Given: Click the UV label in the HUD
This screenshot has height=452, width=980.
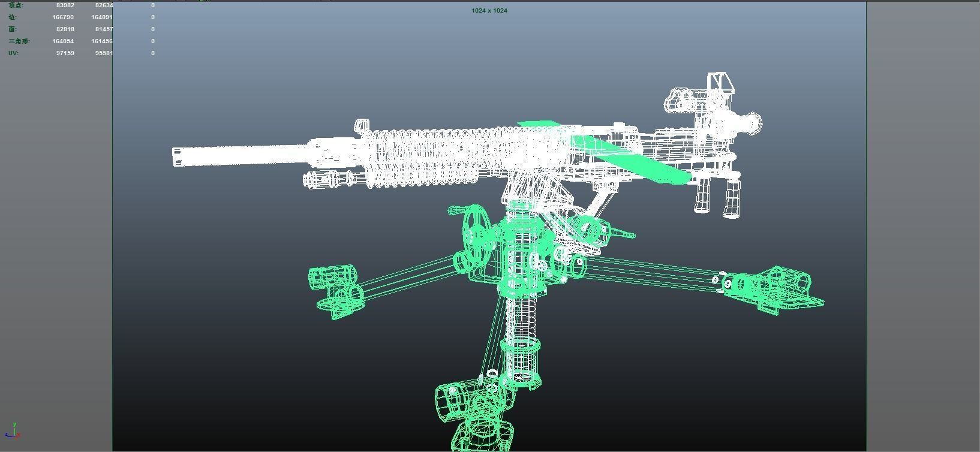Looking at the screenshot, I should point(14,53).
